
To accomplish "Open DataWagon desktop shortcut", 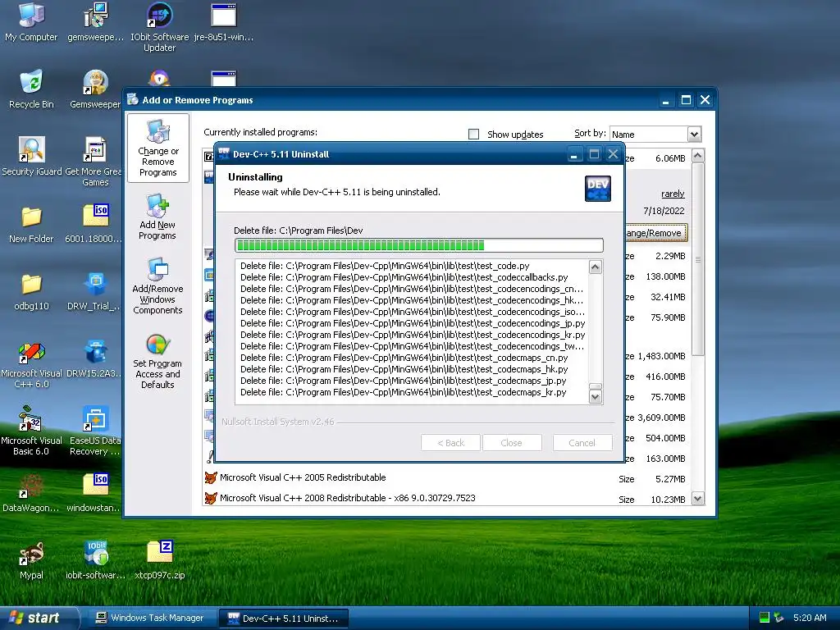I will (31, 493).
